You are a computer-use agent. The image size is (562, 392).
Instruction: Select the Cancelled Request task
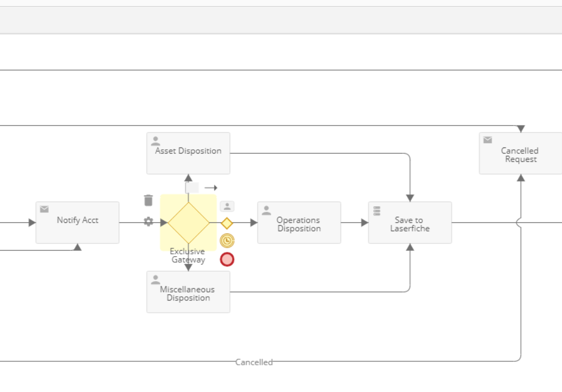coord(520,154)
